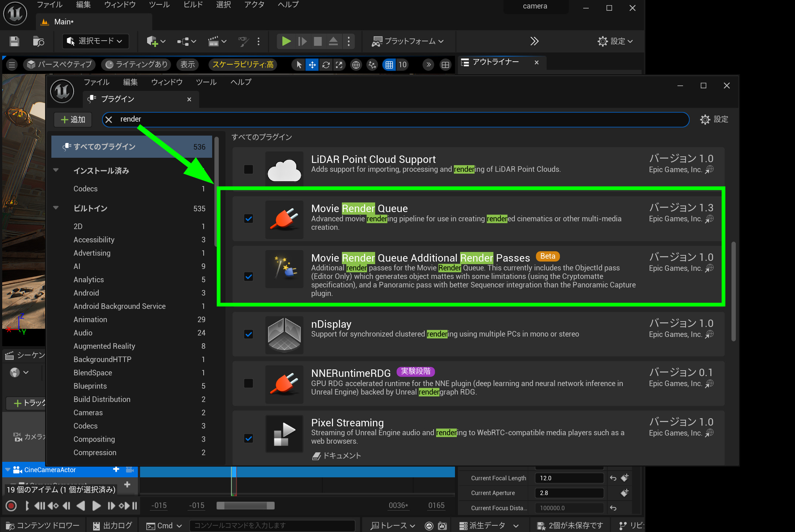Click the viewport hamburger menu icon
The width and height of the screenshot is (795, 532).
tap(12, 65)
